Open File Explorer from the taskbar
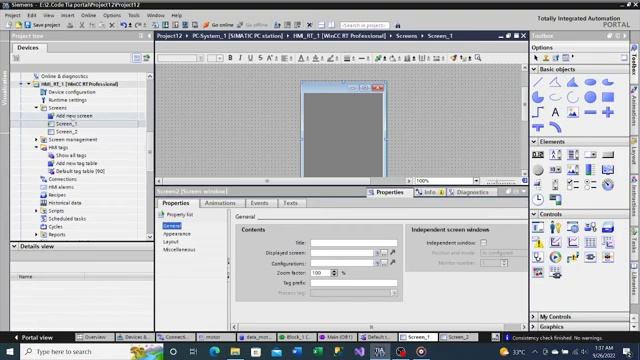This screenshot has width=640, height=360. point(235,351)
